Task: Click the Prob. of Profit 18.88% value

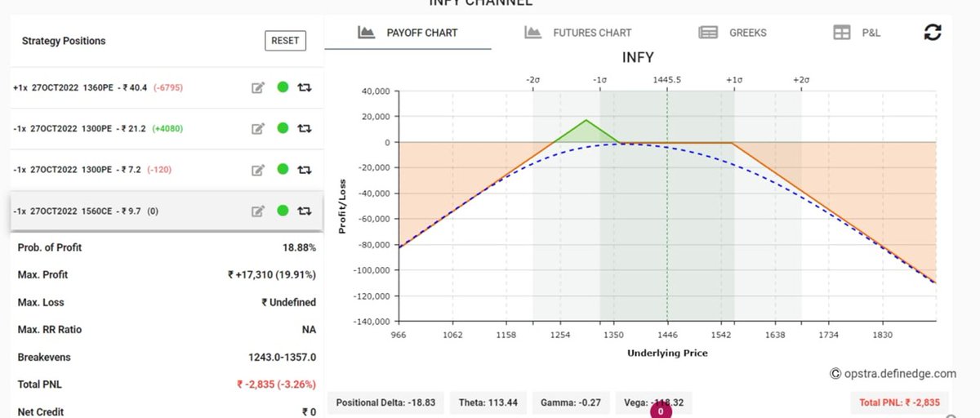Action: point(299,247)
